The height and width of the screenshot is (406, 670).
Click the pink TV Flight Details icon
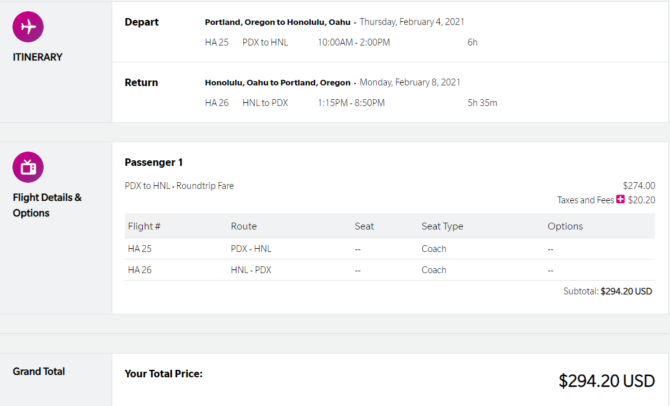coord(28,167)
